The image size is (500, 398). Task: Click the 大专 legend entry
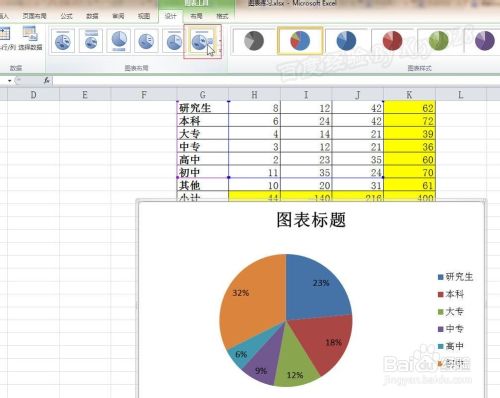point(451,311)
